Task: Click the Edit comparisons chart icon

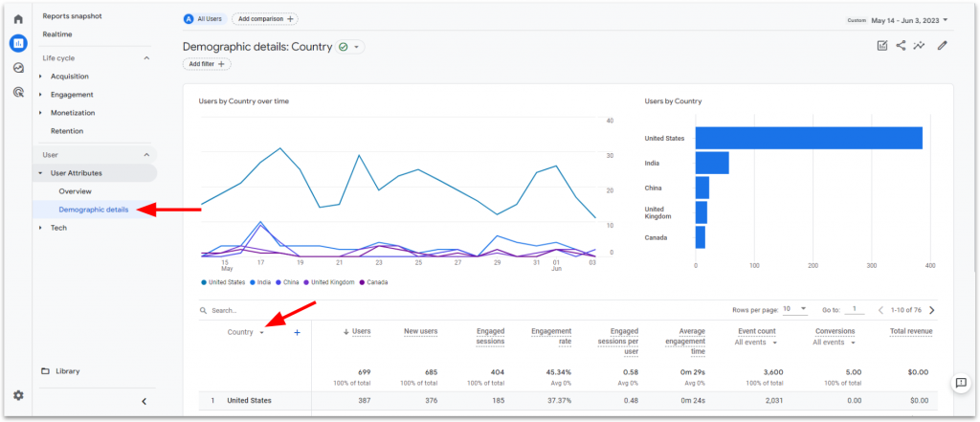Action: [x=881, y=45]
